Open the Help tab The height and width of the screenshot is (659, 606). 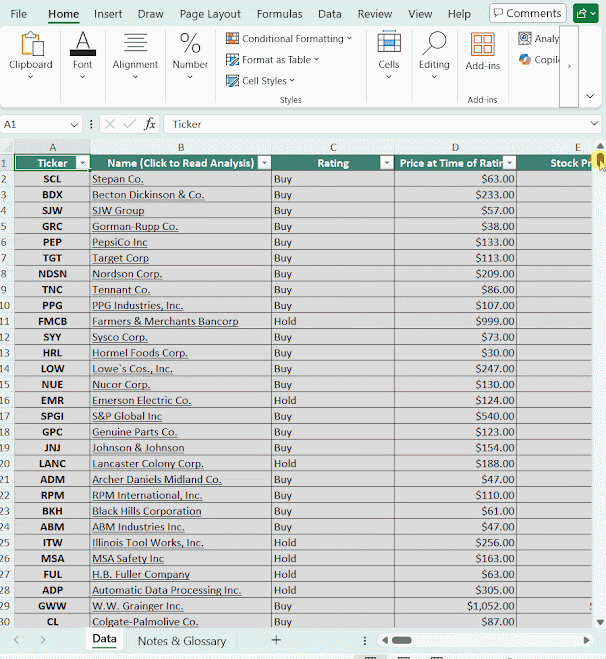(x=459, y=14)
